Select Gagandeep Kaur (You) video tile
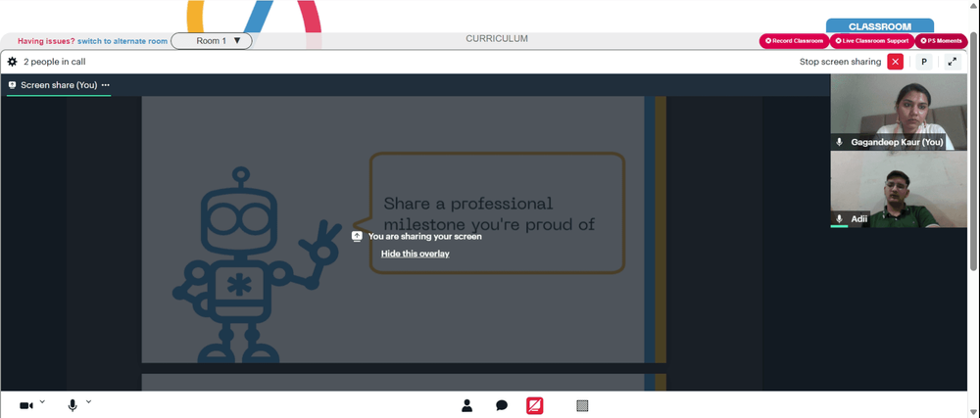The width and height of the screenshot is (980, 418). [x=898, y=112]
